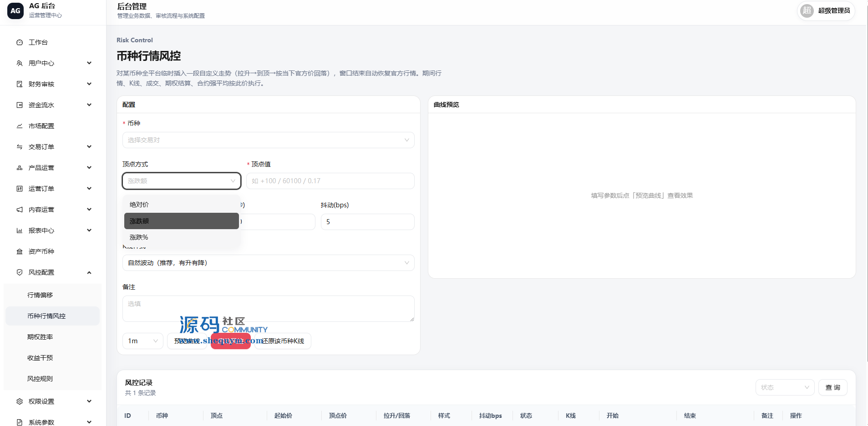Click the 财务审核 document icon
Image resolution: width=868 pixels, height=426 pixels.
(20, 84)
